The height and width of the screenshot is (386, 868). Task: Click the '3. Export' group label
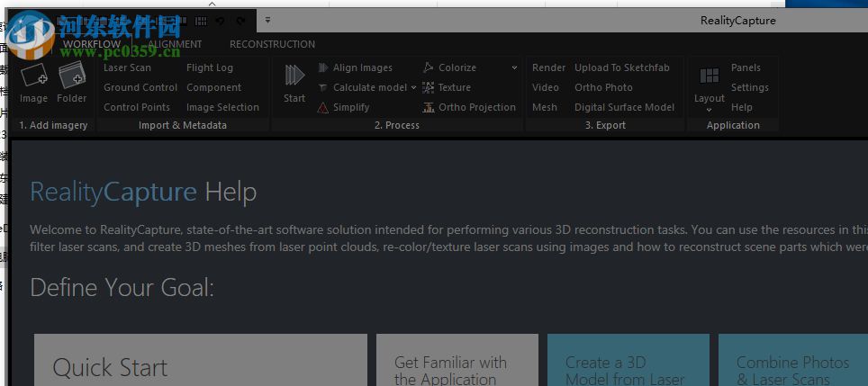[x=606, y=125]
